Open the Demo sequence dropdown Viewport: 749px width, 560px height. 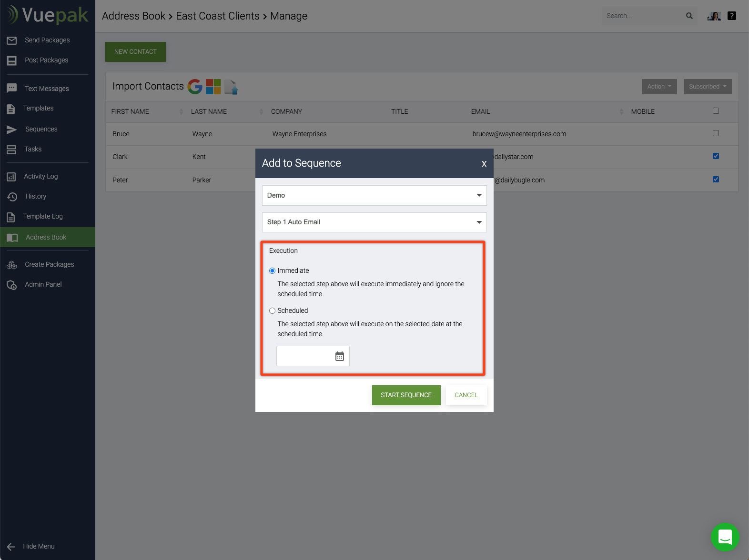[x=374, y=196]
